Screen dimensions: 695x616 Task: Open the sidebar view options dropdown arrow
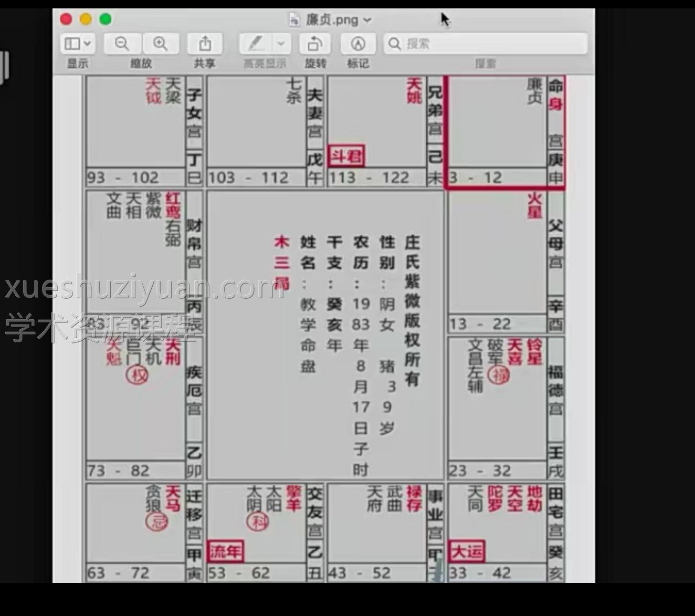tap(87, 44)
